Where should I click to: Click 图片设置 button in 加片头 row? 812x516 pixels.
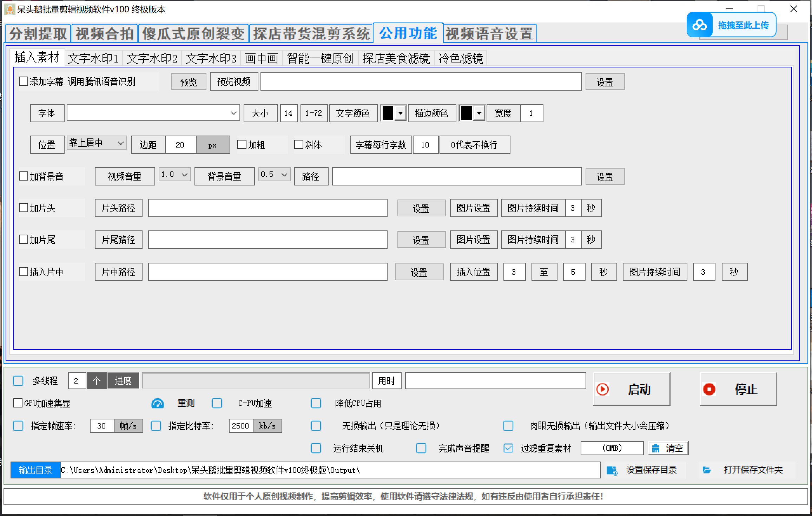click(473, 208)
